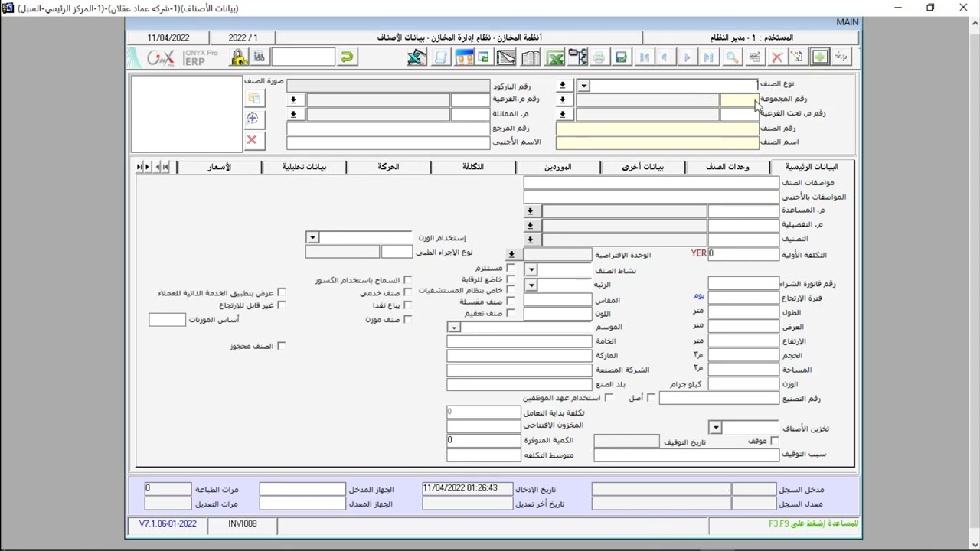Screen dimensions: 980x551
Task: Click the save diskette toolbar icon
Action: pyautogui.click(x=621, y=57)
